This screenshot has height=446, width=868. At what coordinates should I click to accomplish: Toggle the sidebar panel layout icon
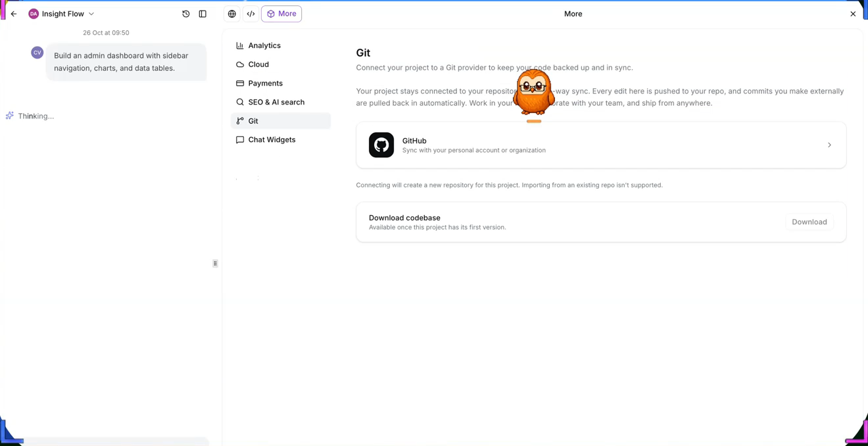[x=203, y=14]
